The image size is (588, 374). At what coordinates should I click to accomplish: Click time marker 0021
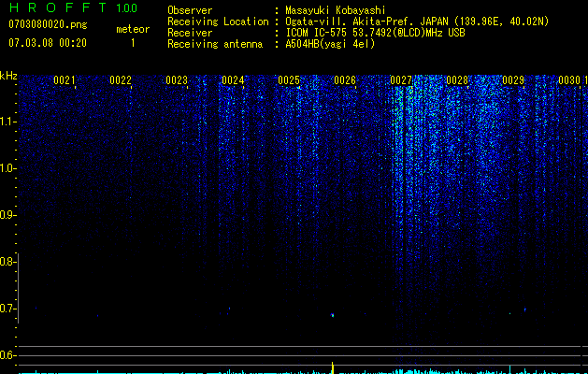point(65,79)
